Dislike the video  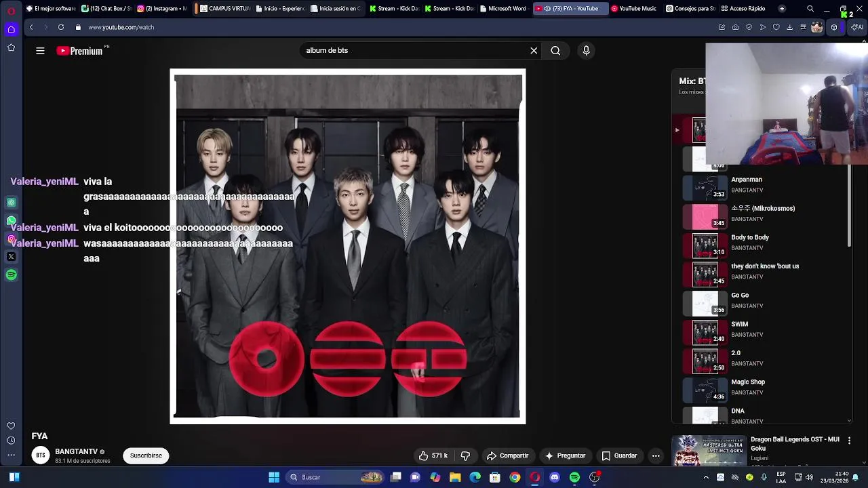point(465,456)
